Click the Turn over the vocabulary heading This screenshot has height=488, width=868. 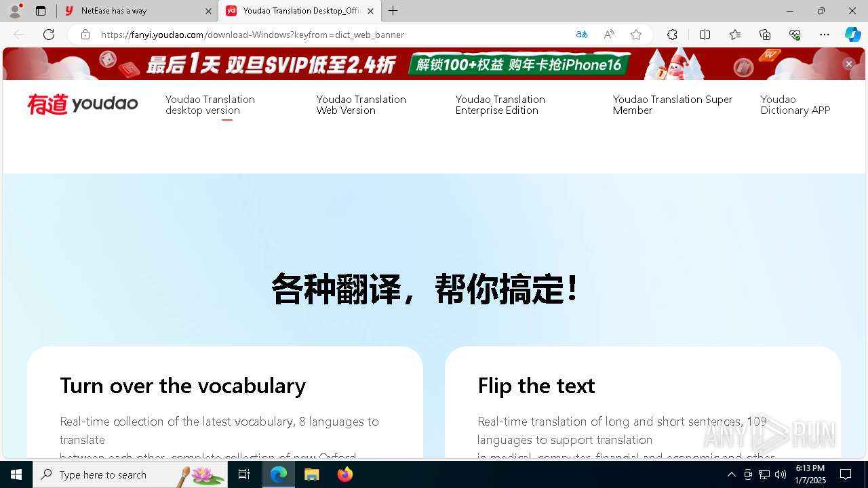coord(183,386)
